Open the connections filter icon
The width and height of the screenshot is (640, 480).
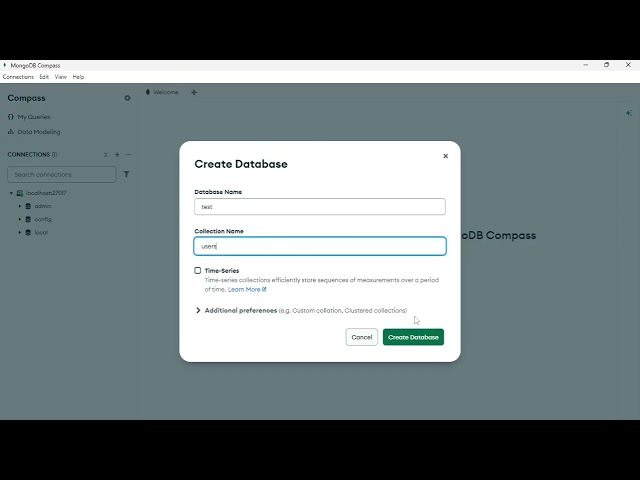click(x=127, y=174)
